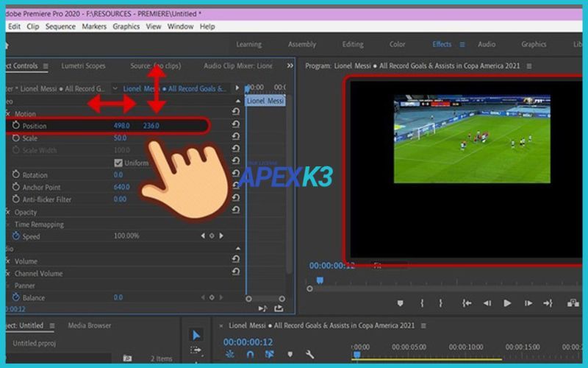This screenshot has width=588, height=368.
Task: Toggle animation stopwatch for Scale
Action: pos(15,138)
